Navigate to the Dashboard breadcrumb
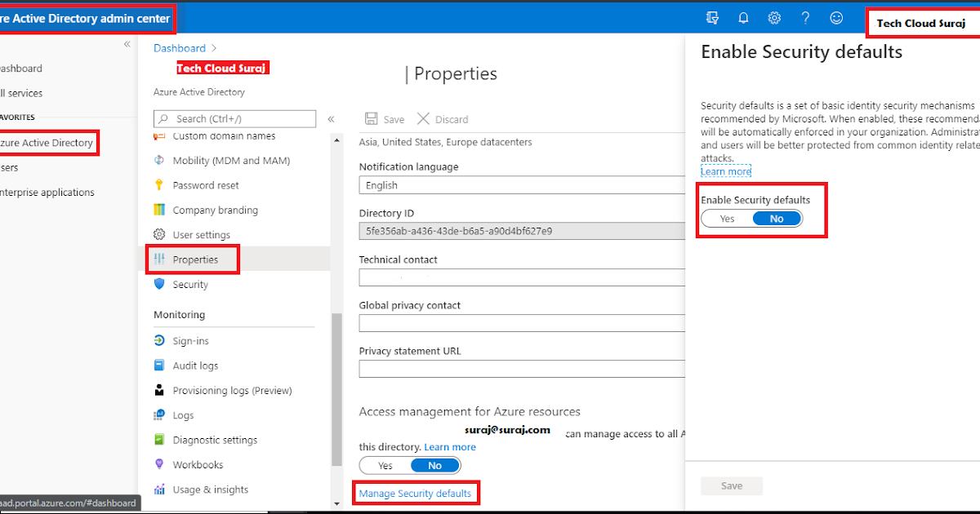Viewport: 980px width, 514px height. pos(179,47)
